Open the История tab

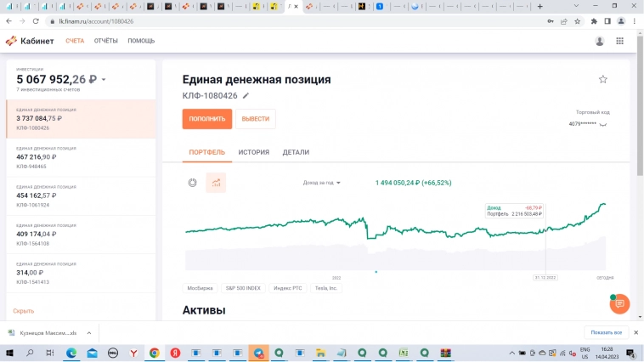click(x=253, y=152)
